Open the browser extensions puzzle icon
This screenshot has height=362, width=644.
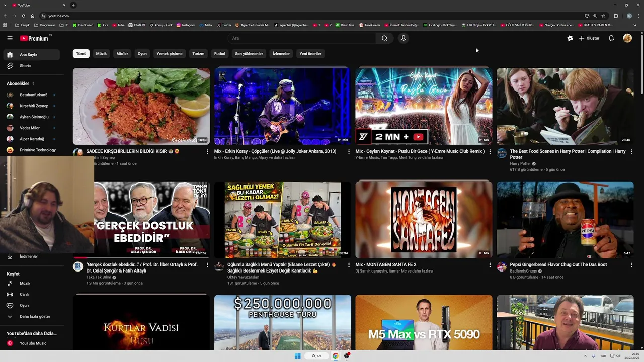point(616,16)
